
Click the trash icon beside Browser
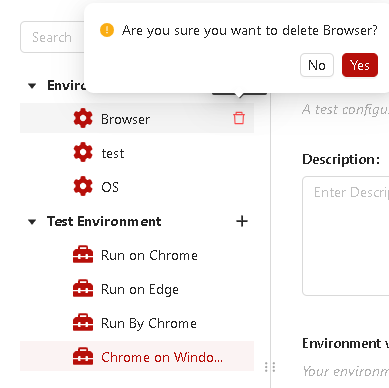point(239,118)
